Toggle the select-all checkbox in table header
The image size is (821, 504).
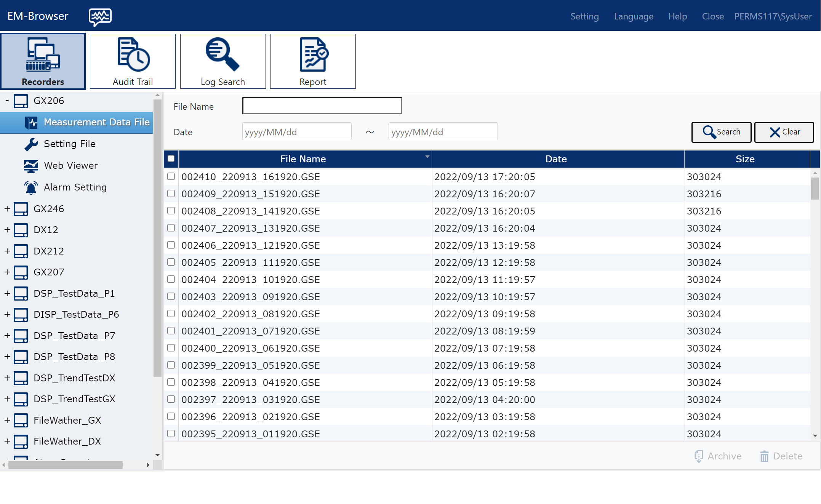point(171,158)
